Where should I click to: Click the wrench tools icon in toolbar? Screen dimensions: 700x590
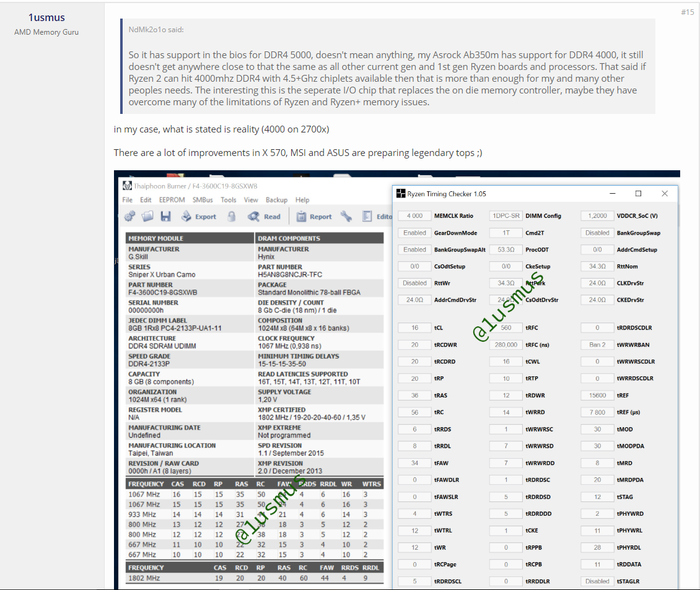[x=346, y=217]
